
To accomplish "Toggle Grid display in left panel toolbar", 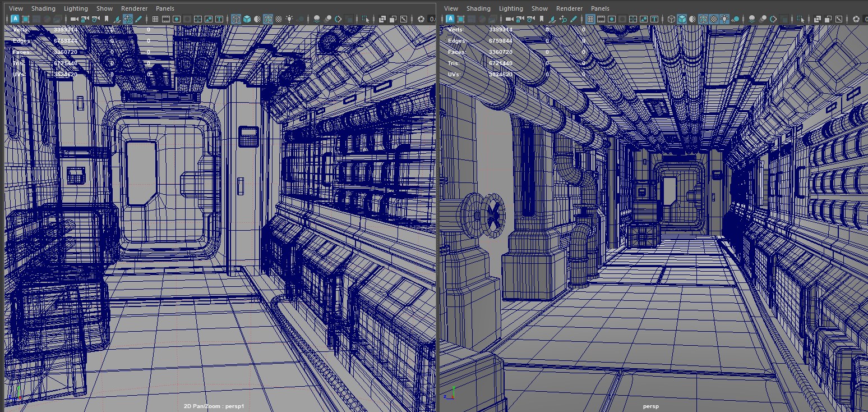I will 155,19.
